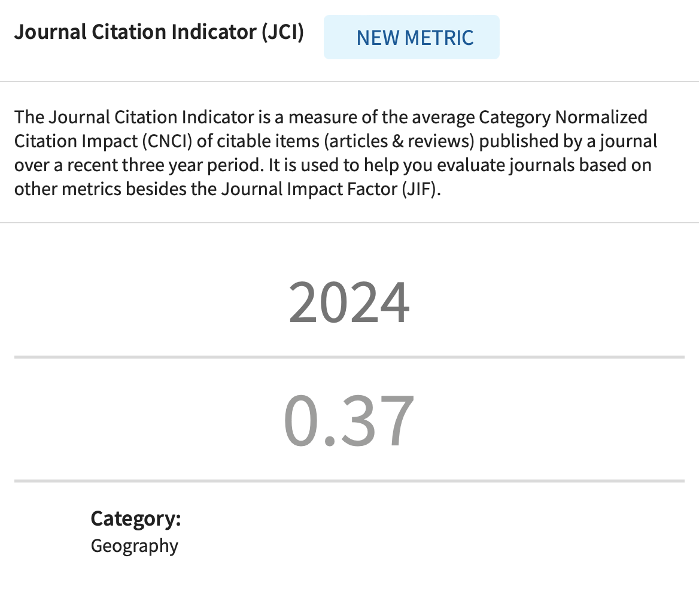Click the (JCI) abbreviation in the heading
This screenshot has height=616, width=699.
pyautogui.click(x=282, y=32)
